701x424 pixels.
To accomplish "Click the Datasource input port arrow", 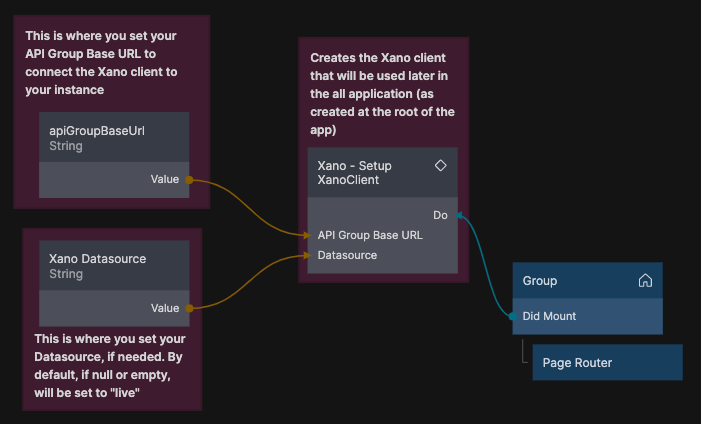I will [307, 255].
